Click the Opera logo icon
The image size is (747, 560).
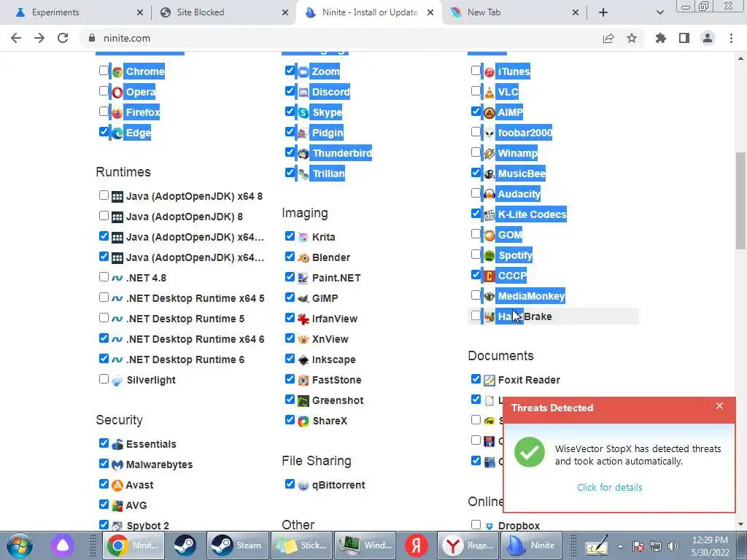117,93
